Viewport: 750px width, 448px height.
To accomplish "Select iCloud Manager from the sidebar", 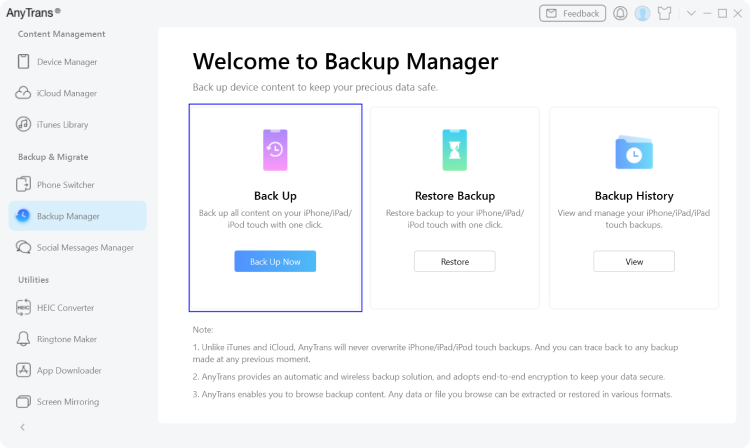I will (x=67, y=93).
